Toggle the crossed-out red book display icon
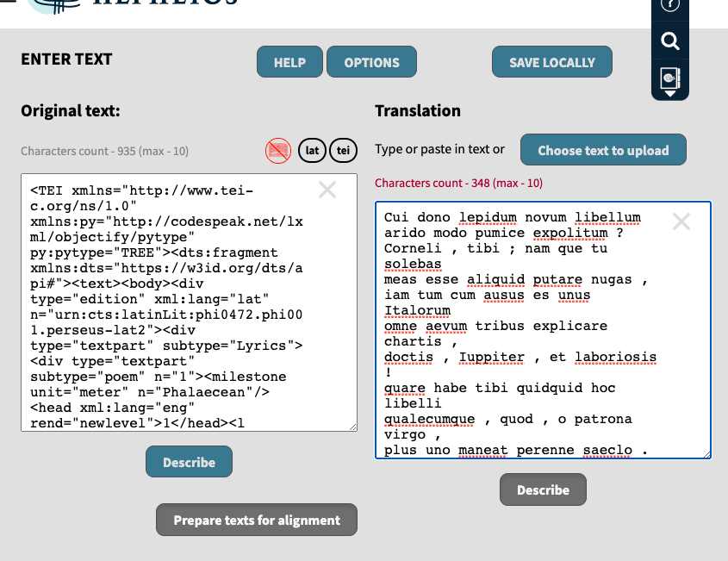728x561 pixels. [x=277, y=150]
